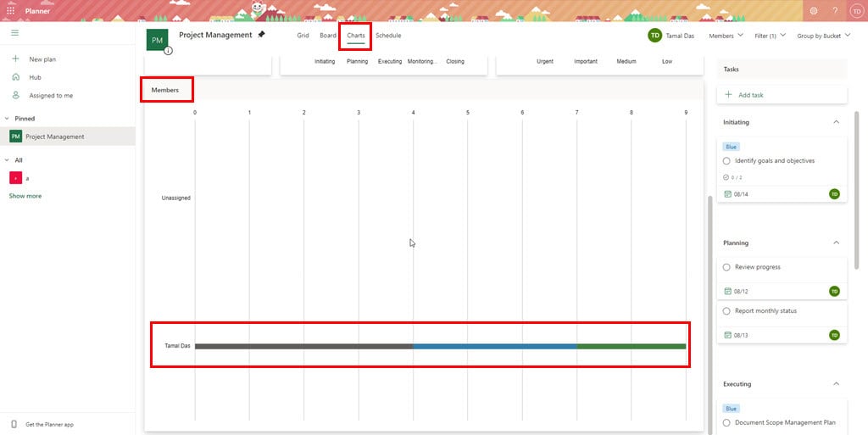Click the Urgent priority label
Viewport: 868px width, 435px height.
(x=545, y=61)
